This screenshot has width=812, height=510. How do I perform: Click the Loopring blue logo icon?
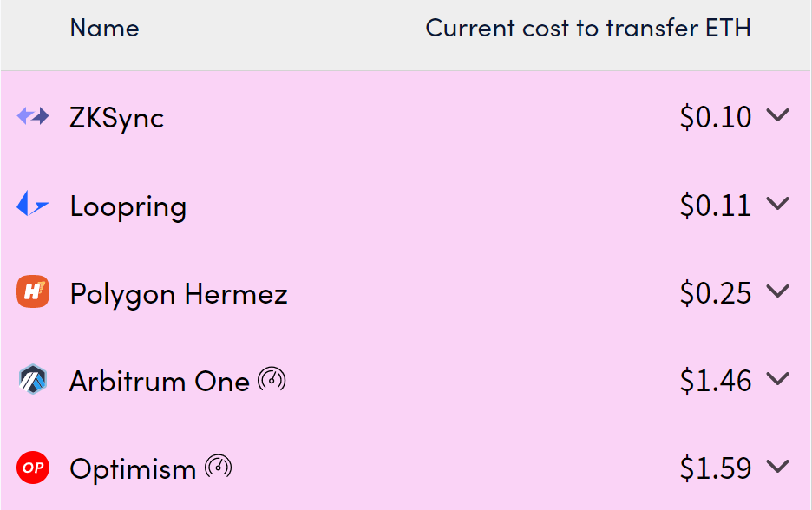click(33, 204)
